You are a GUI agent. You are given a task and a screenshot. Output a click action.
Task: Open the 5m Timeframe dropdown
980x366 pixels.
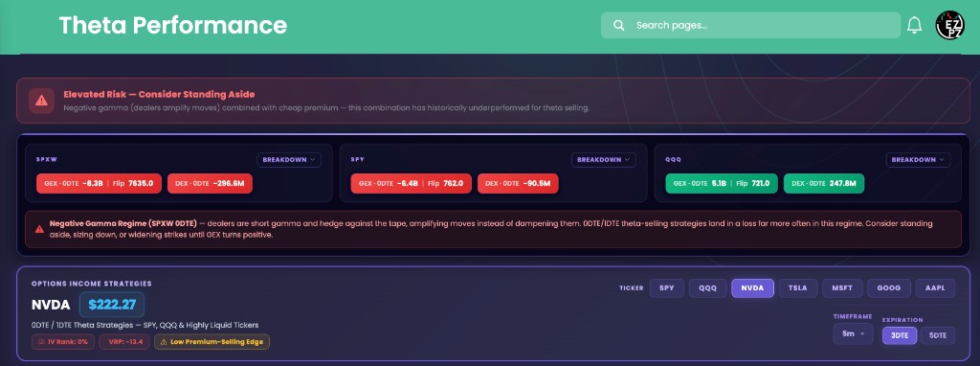click(853, 333)
